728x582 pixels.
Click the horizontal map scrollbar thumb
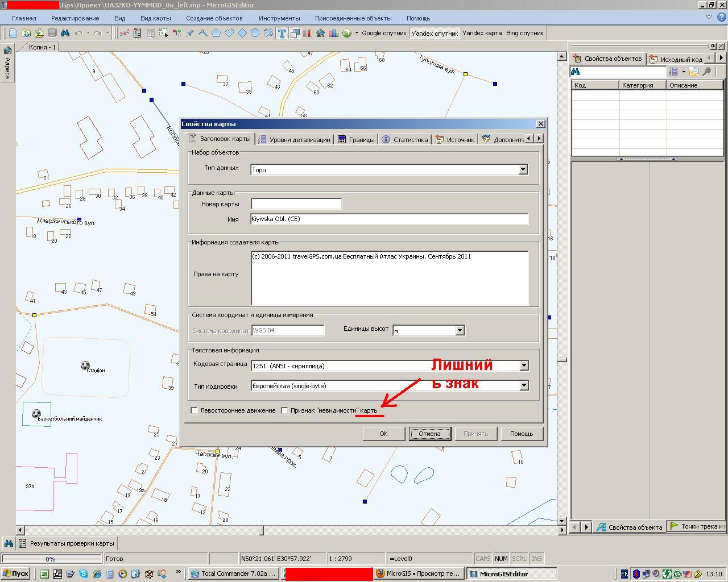(x=262, y=530)
